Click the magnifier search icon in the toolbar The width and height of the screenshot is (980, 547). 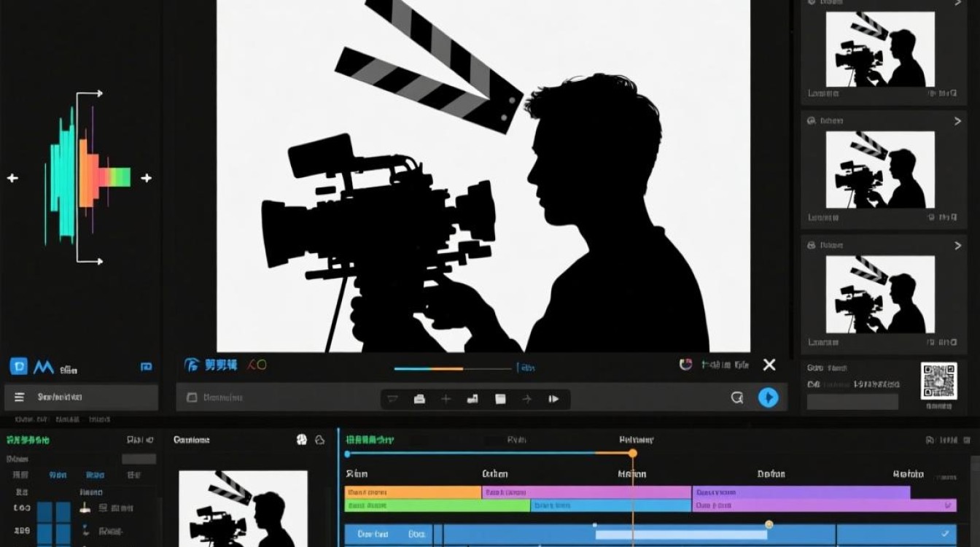[x=737, y=397]
